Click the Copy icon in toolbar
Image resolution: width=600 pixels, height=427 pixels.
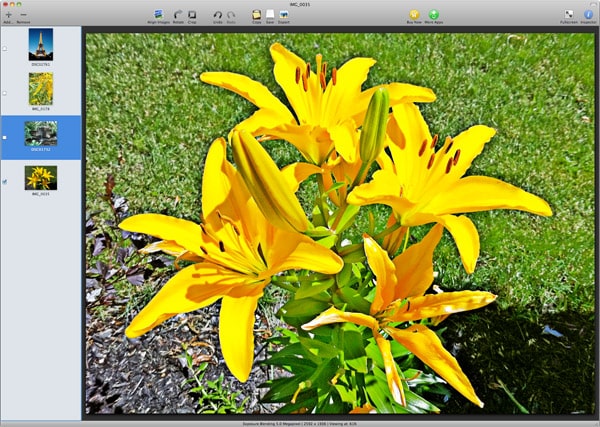(x=256, y=14)
